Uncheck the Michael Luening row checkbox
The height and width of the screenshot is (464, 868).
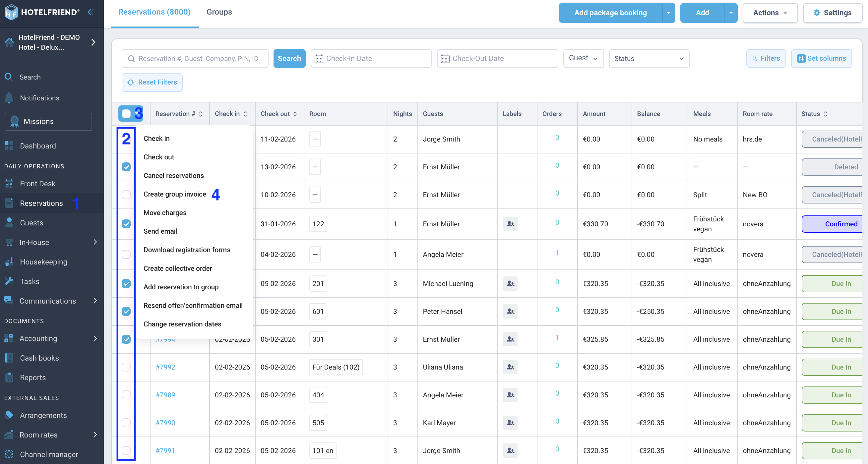126,283
